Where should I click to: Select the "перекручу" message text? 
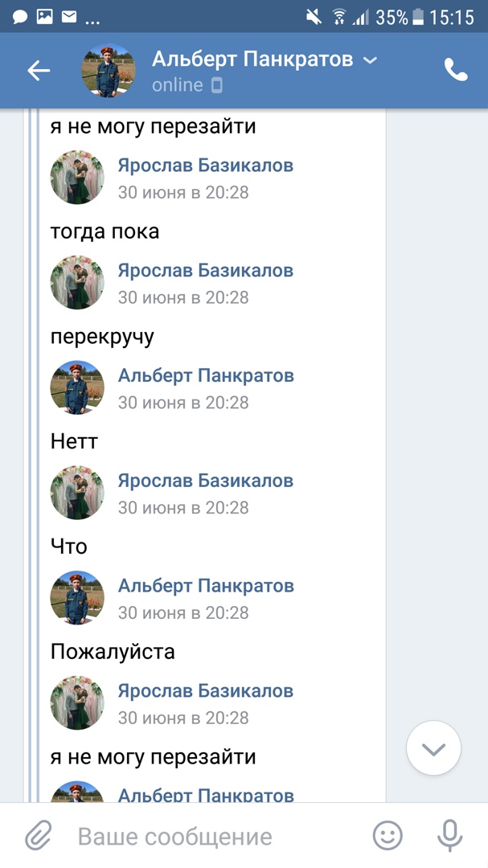(x=102, y=336)
